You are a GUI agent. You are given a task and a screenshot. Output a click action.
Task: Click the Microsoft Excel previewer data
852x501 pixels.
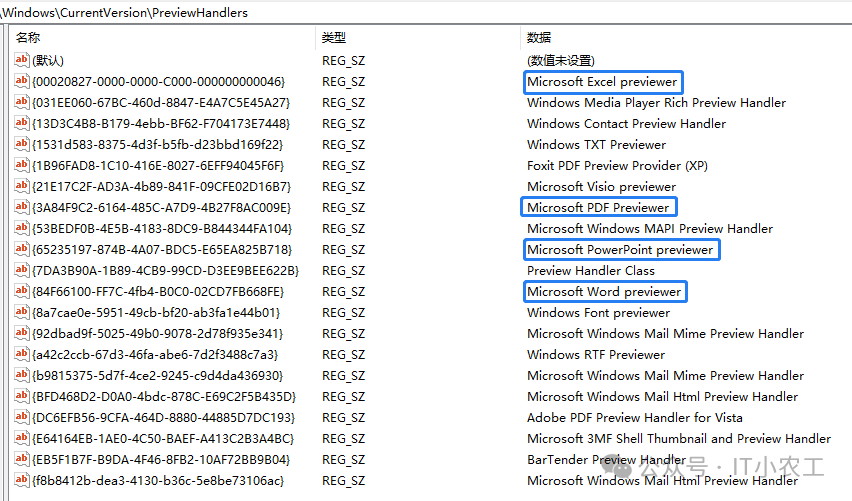[602, 82]
